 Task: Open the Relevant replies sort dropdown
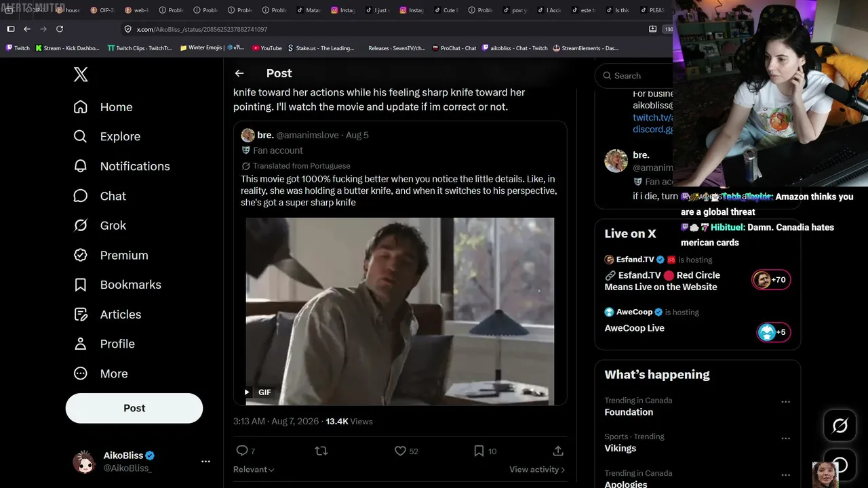click(x=254, y=470)
